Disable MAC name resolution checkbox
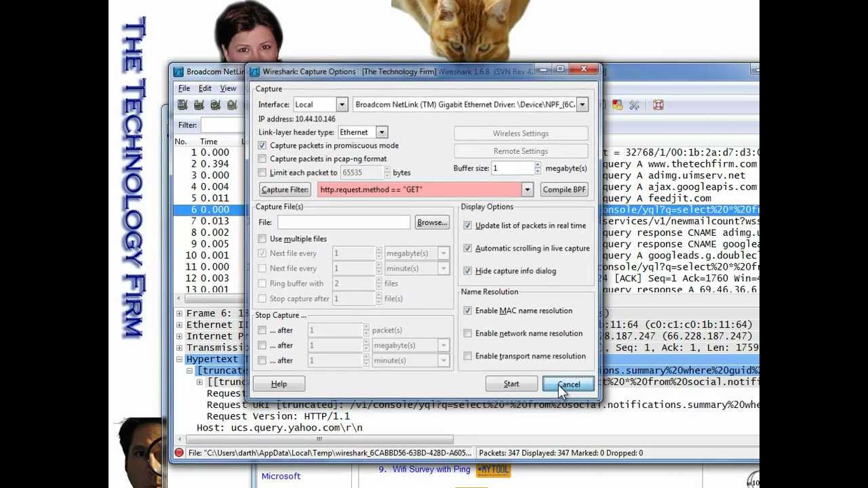Viewport: 868px width, 488px height. 467,310
